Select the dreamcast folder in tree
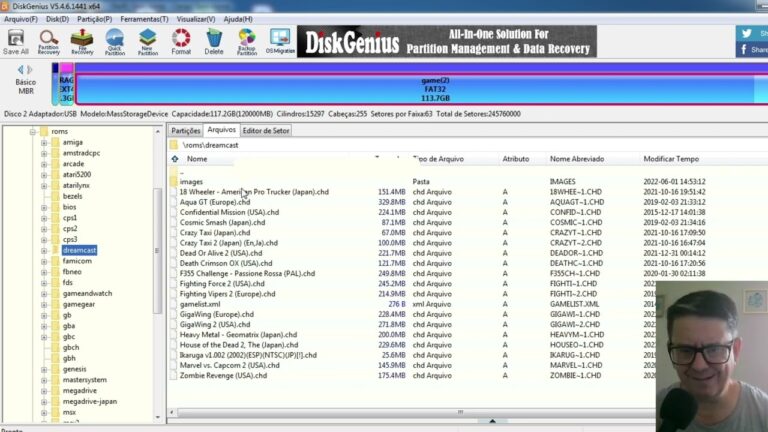 point(79,250)
